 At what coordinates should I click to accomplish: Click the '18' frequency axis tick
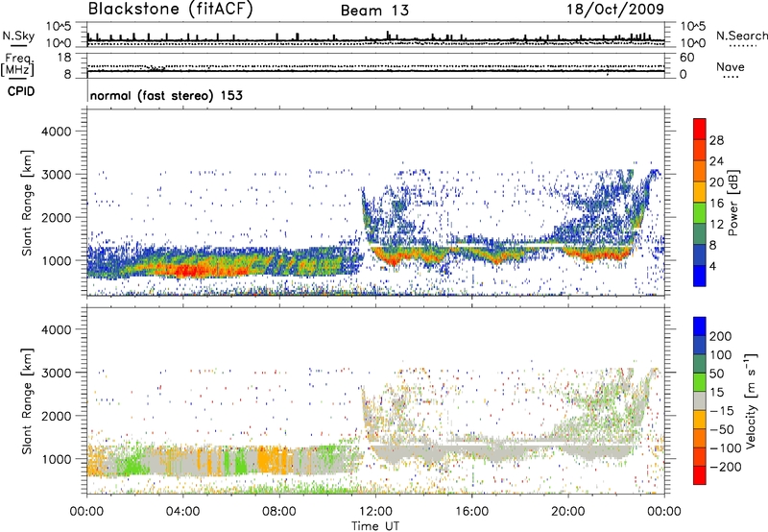pyautogui.click(x=64, y=58)
